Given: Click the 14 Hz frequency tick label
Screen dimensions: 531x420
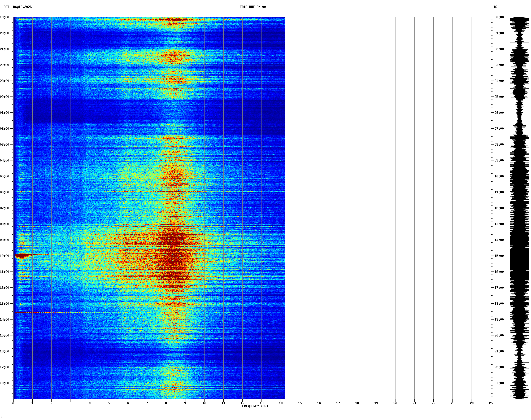Looking at the screenshot, I should [x=281, y=403].
